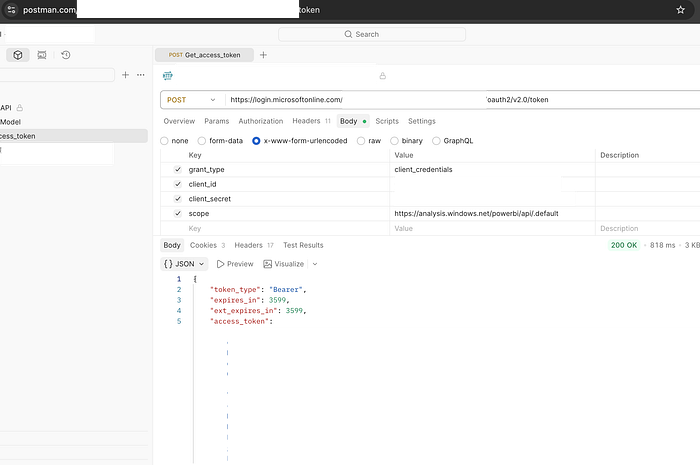
Task: Select the form-data body type
Action: pyautogui.click(x=202, y=141)
